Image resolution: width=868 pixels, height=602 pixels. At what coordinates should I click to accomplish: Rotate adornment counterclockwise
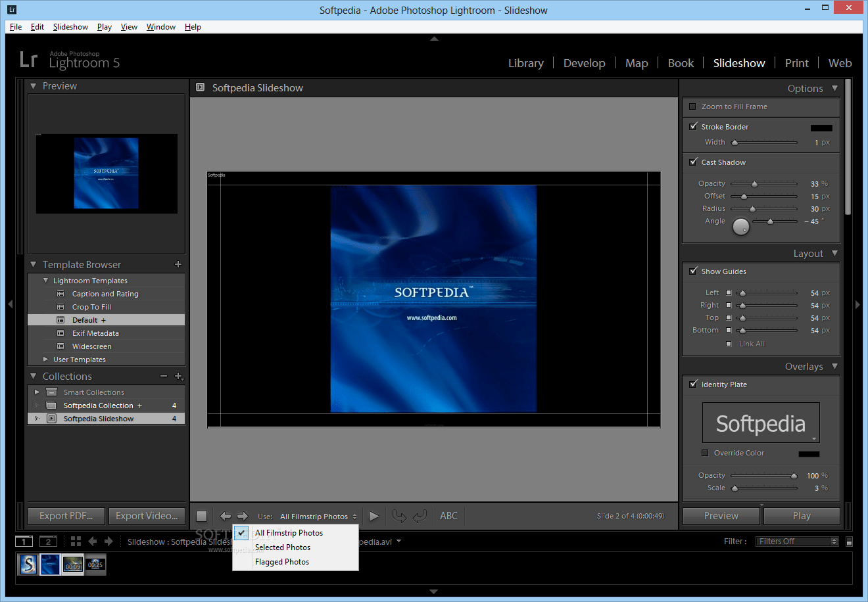tap(399, 516)
